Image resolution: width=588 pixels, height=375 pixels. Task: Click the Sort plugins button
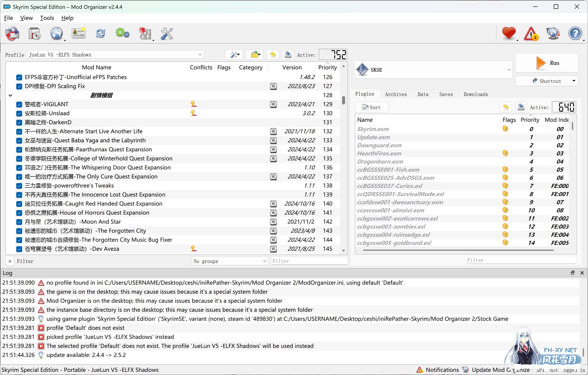point(371,107)
